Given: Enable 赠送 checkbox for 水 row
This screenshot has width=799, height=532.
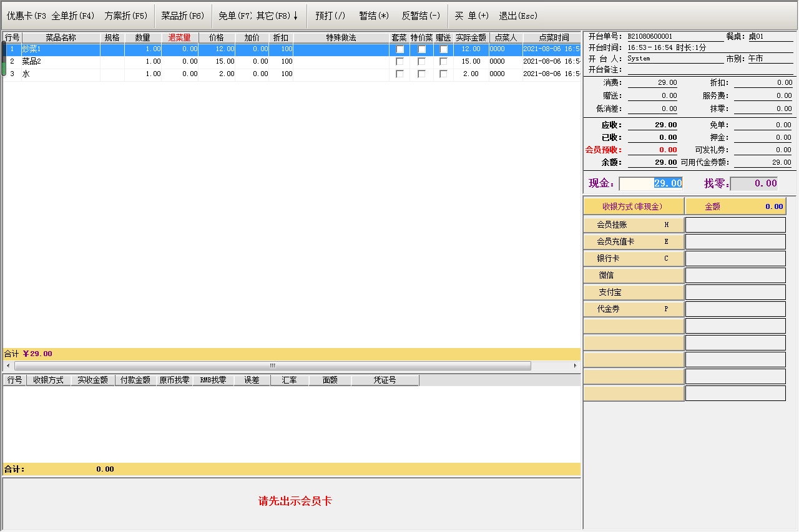Looking at the screenshot, I should [443, 74].
